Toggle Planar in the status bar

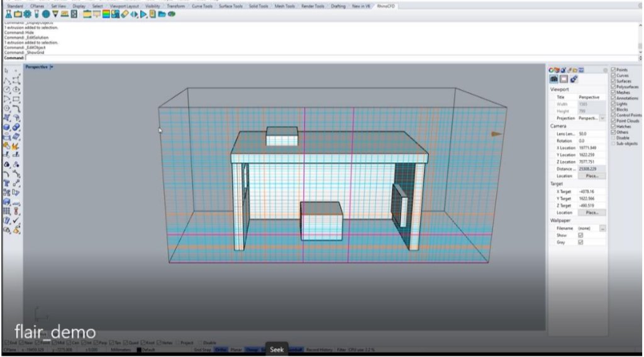click(236, 349)
